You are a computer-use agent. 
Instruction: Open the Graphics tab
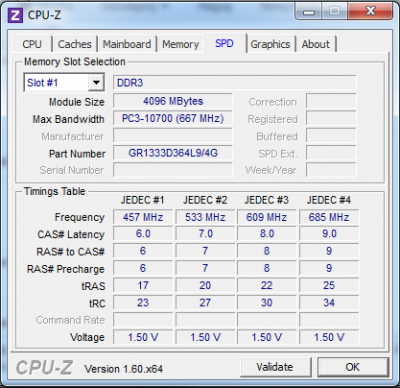click(270, 44)
